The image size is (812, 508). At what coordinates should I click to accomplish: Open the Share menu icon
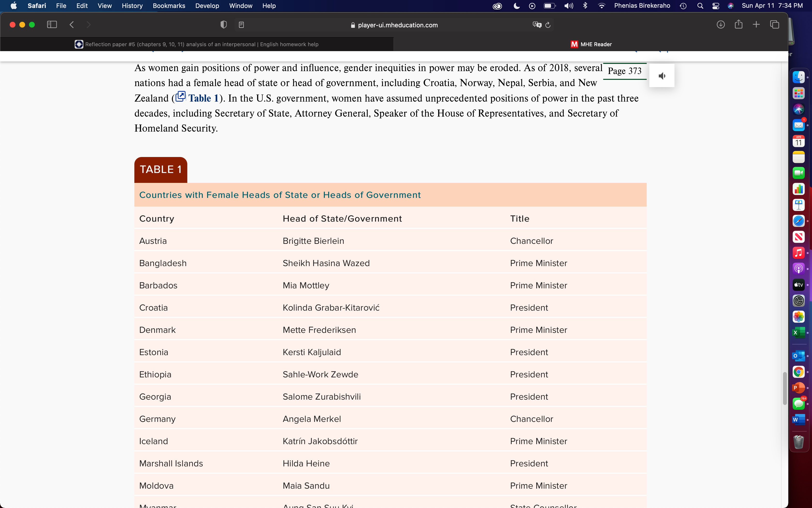739,24
